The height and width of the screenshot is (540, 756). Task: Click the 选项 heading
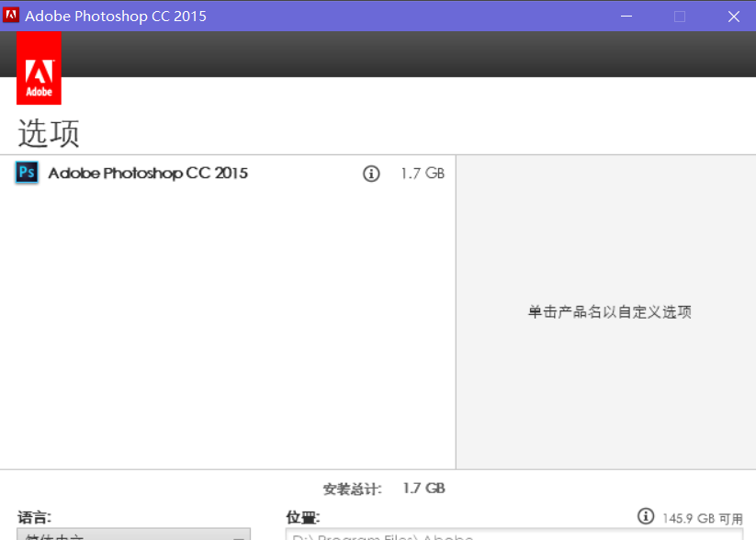[x=49, y=133]
